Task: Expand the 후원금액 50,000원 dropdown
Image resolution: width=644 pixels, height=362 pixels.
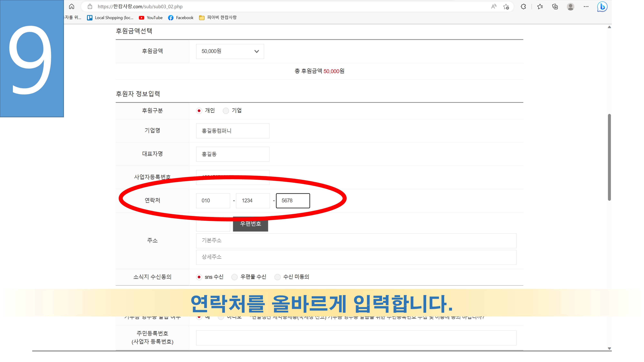Action: tap(230, 51)
